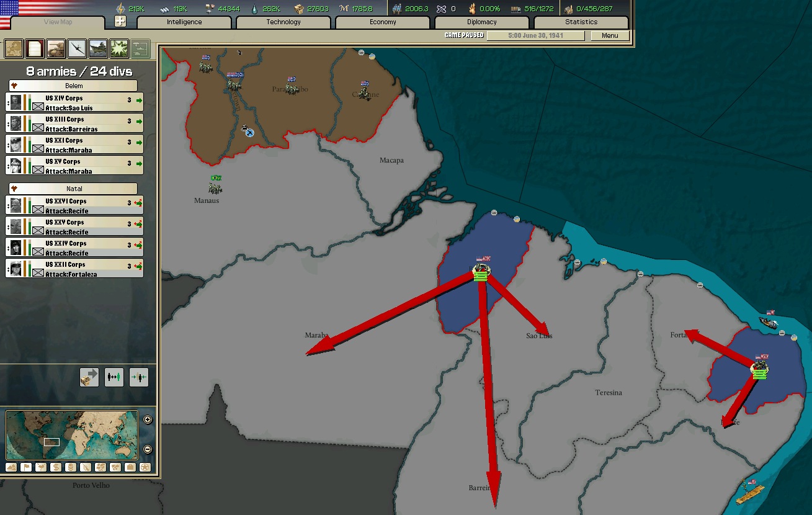
Task: Open the notes ledger icon
Action: [35, 48]
